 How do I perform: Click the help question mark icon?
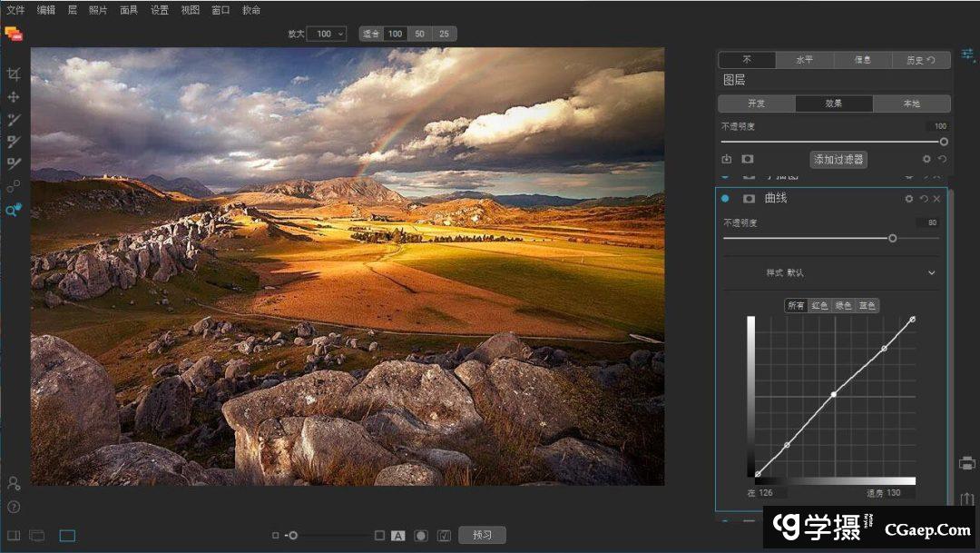click(14, 507)
